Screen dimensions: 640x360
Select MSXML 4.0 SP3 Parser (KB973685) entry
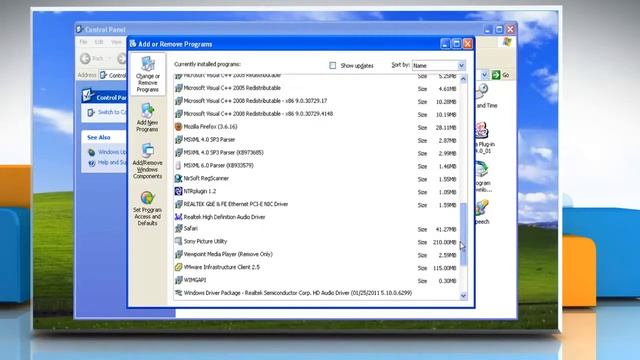pyautogui.click(x=316, y=153)
